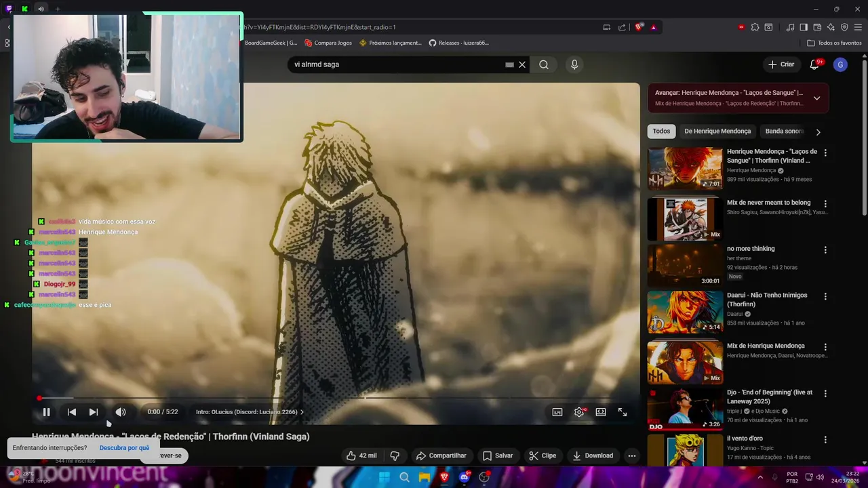Open Brave Wallet icon

pyautogui.click(x=817, y=27)
